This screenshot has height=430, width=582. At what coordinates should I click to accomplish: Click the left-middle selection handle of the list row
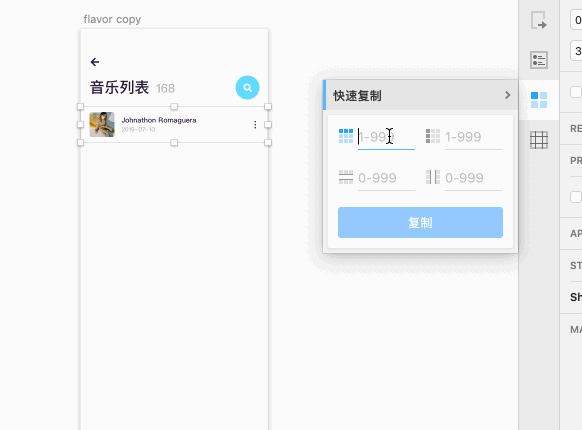pyautogui.click(x=81, y=125)
